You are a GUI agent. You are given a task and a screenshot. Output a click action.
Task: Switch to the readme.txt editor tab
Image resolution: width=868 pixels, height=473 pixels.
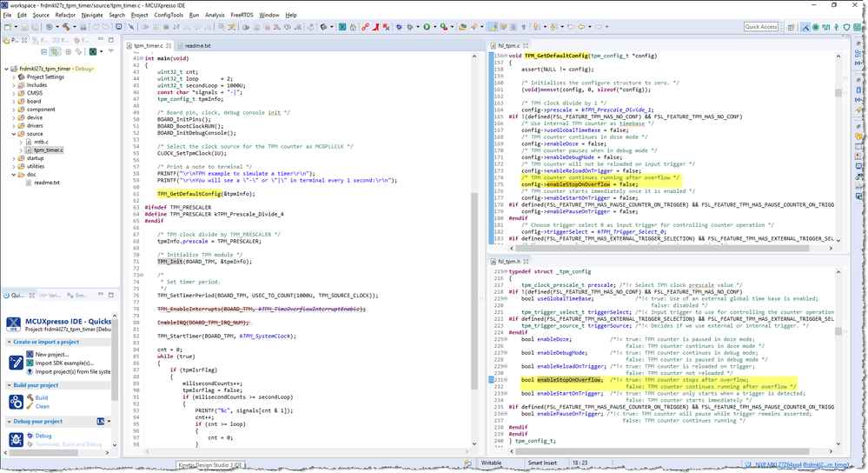[197, 45]
